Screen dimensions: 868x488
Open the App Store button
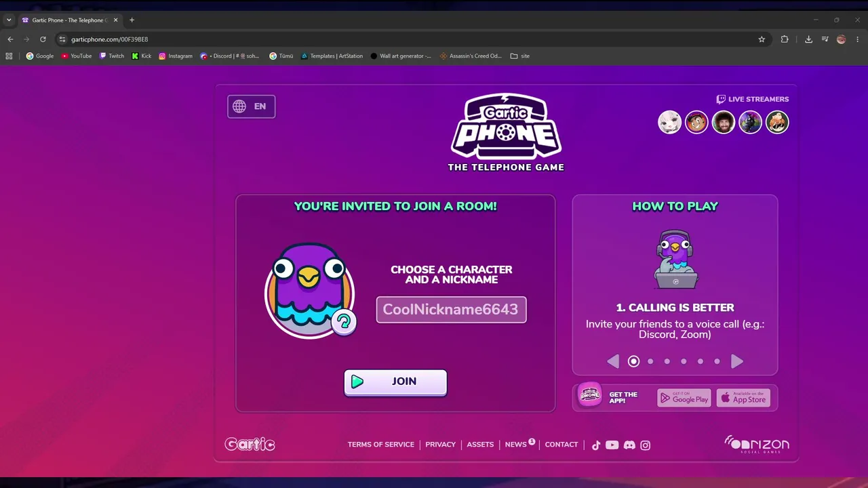(x=743, y=398)
